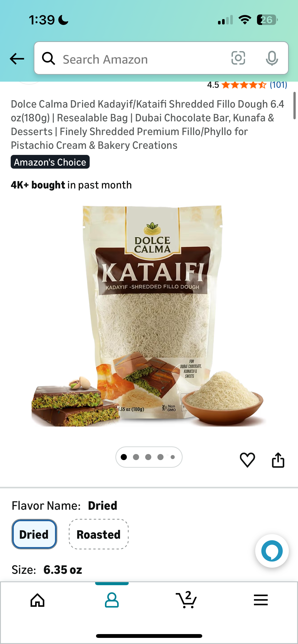298x644 pixels.
Task: Add product to wishlist with heart icon
Action: click(247, 460)
